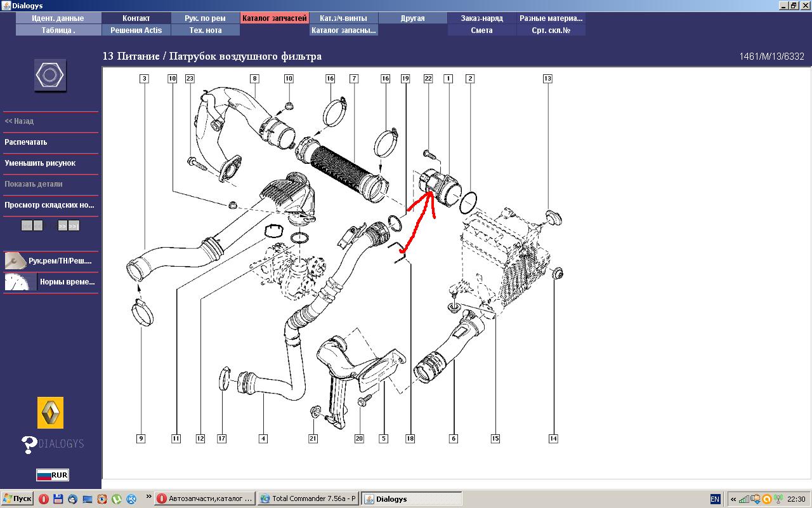This screenshot has height=508, width=812.
Task: Launch Opera from the quick launch bar
Action: pos(44,499)
